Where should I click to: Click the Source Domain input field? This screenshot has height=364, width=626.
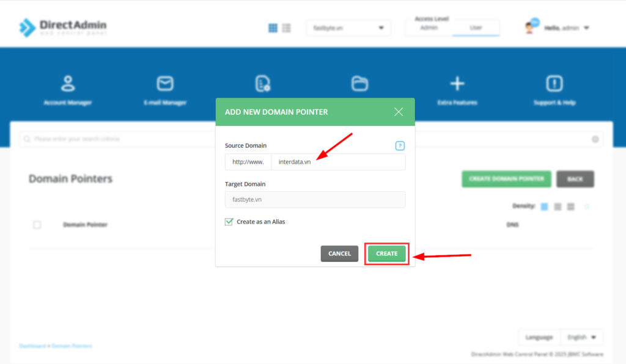coord(338,162)
